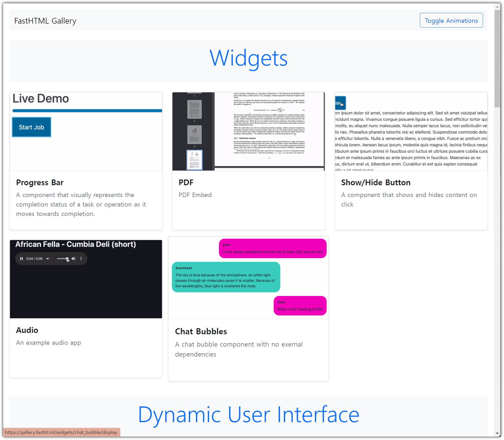Click the Assistant chat bubble preview
This screenshot has height=440, width=504.
(x=226, y=277)
